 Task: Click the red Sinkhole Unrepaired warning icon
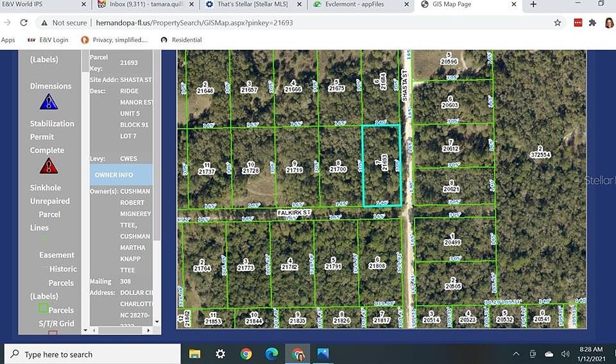click(49, 166)
